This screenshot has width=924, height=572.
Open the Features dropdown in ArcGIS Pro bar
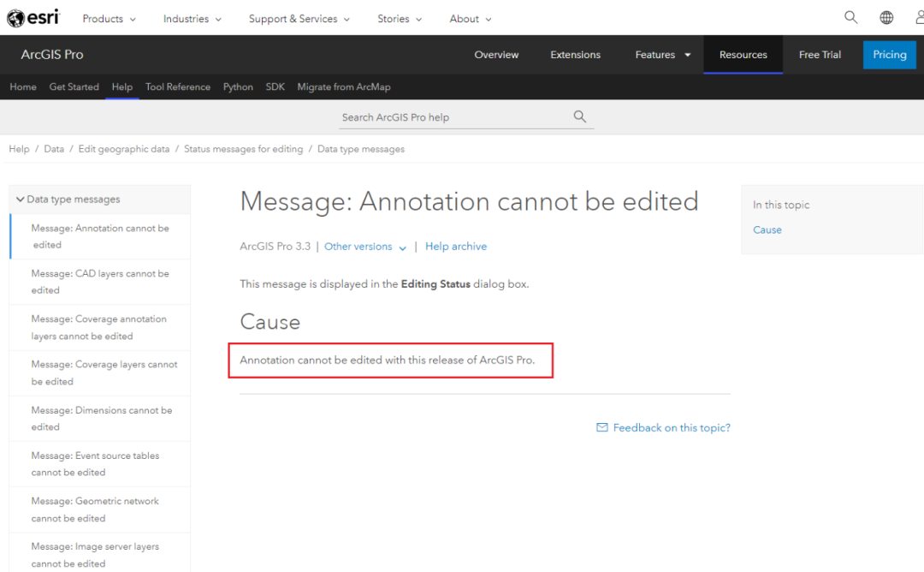pos(662,54)
